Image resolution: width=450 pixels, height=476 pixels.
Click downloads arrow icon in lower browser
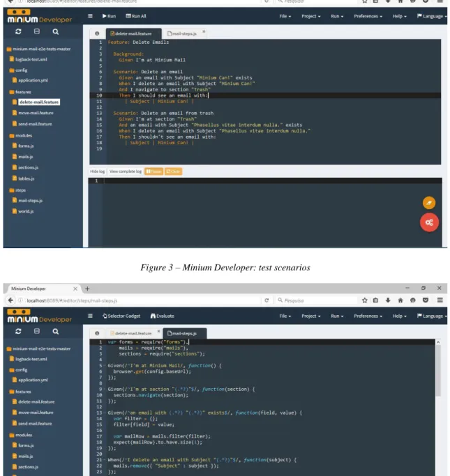pyautogui.click(x=388, y=300)
